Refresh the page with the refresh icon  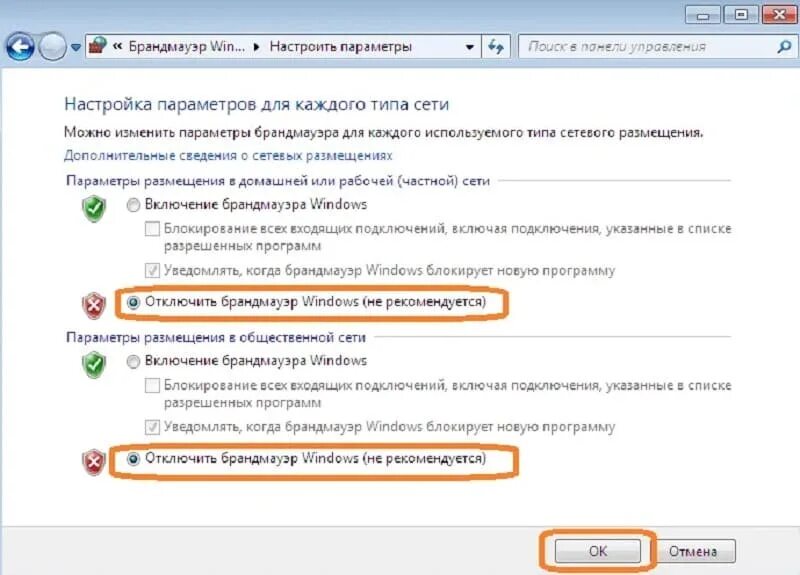[496, 47]
